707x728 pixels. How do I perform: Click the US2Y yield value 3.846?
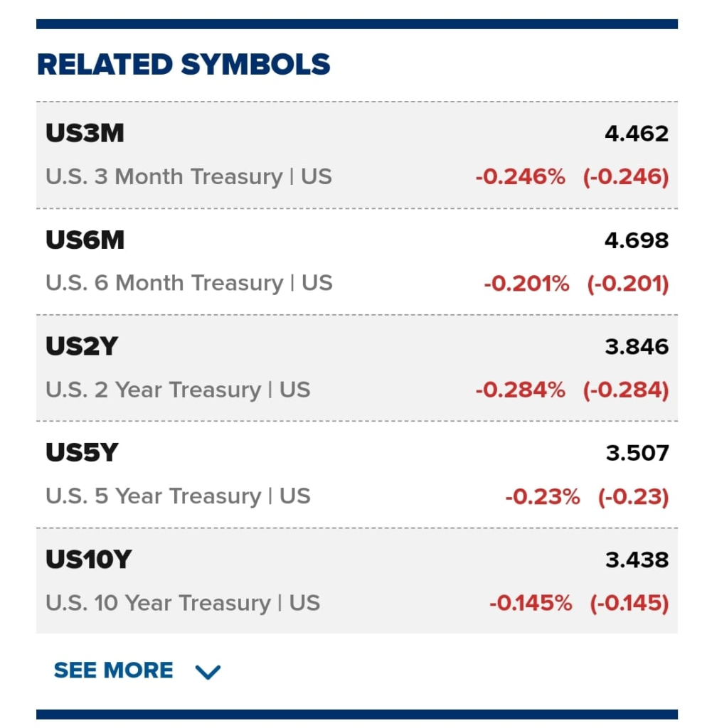coord(637,347)
